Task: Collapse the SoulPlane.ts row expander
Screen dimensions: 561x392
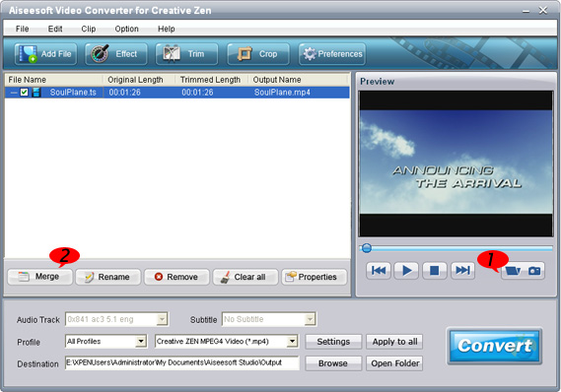Action: tap(14, 93)
